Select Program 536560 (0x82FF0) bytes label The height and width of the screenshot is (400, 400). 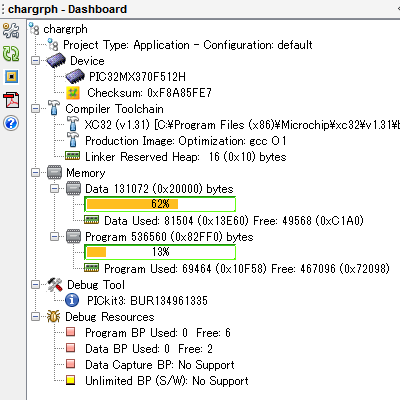(169, 237)
